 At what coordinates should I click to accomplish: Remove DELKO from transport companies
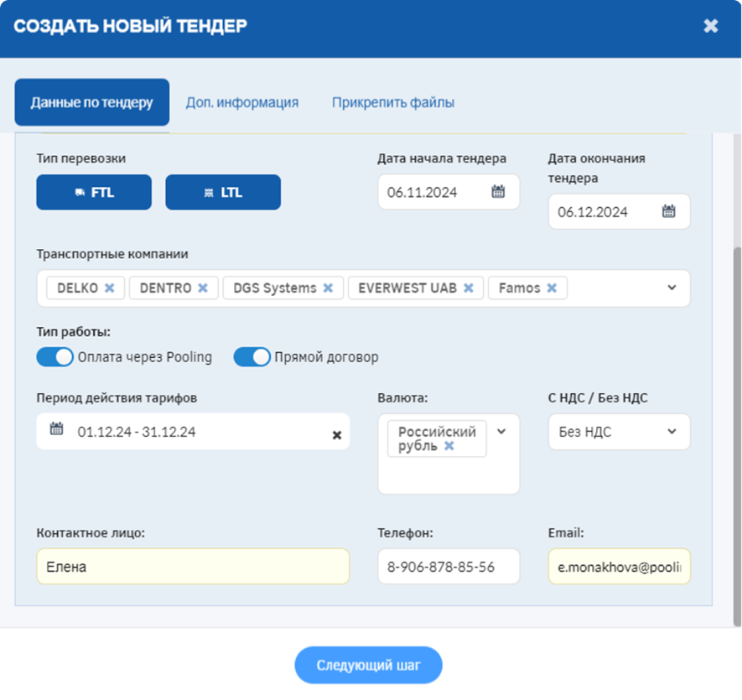(109, 288)
